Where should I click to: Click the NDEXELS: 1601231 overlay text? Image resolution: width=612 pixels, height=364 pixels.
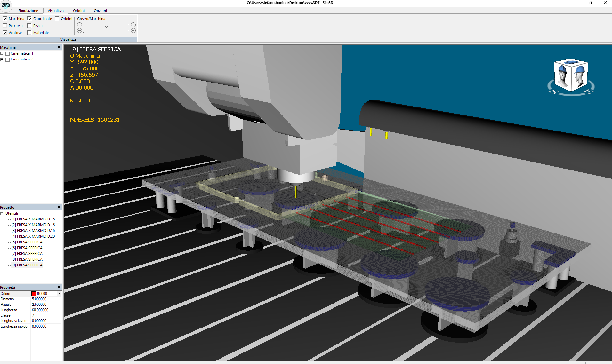95,120
